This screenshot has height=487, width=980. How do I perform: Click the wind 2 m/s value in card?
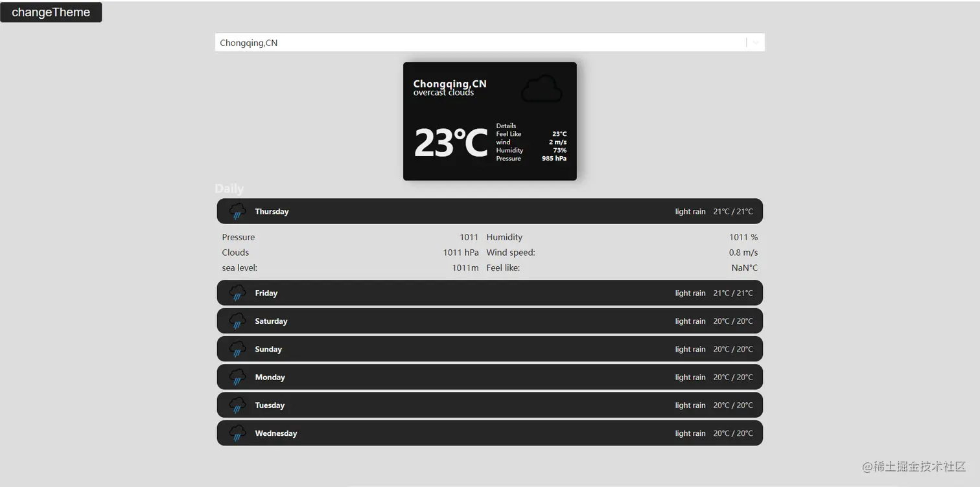[558, 142]
